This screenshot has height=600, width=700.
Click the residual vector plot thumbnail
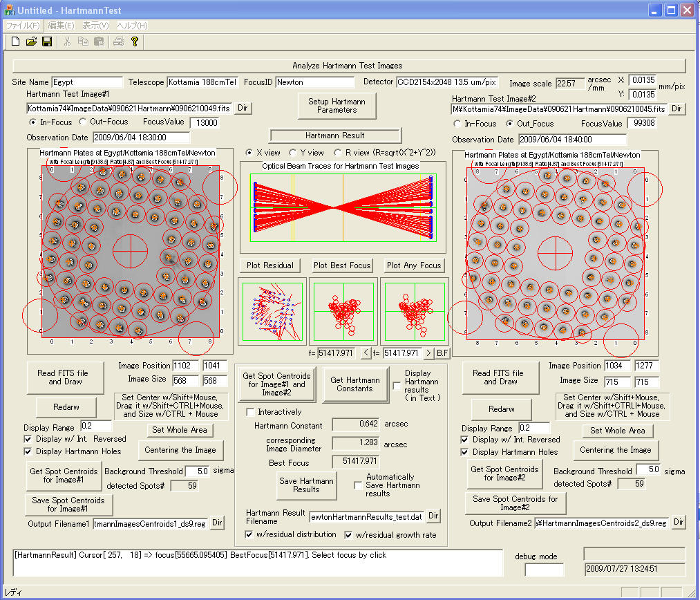(x=271, y=311)
